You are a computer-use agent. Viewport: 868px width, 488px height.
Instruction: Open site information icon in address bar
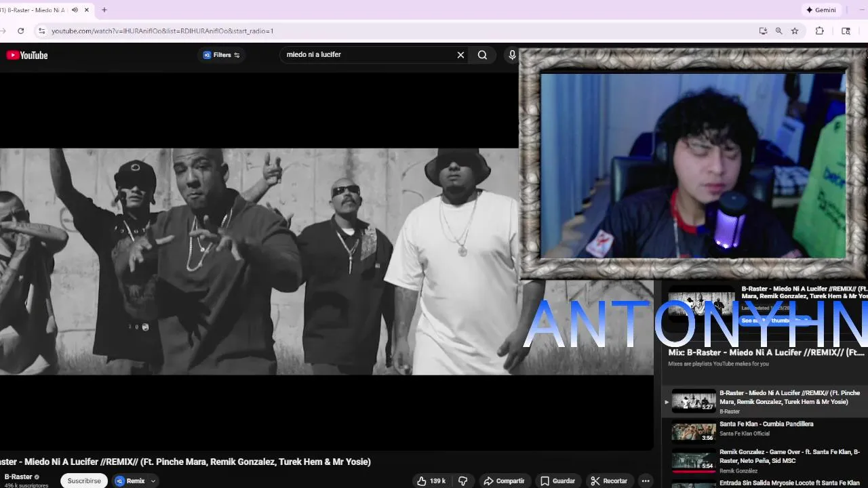click(41, 30)
